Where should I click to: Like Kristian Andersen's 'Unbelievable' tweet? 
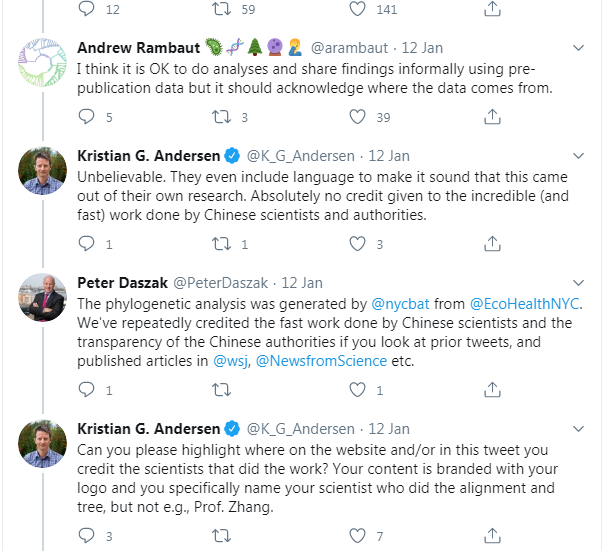(356, 243)
